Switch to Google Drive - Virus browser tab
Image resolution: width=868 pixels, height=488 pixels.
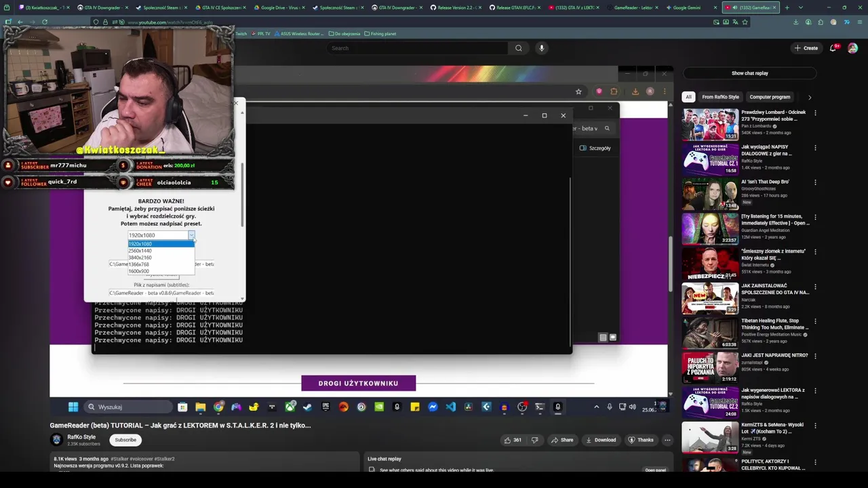(x=279, y=7)
